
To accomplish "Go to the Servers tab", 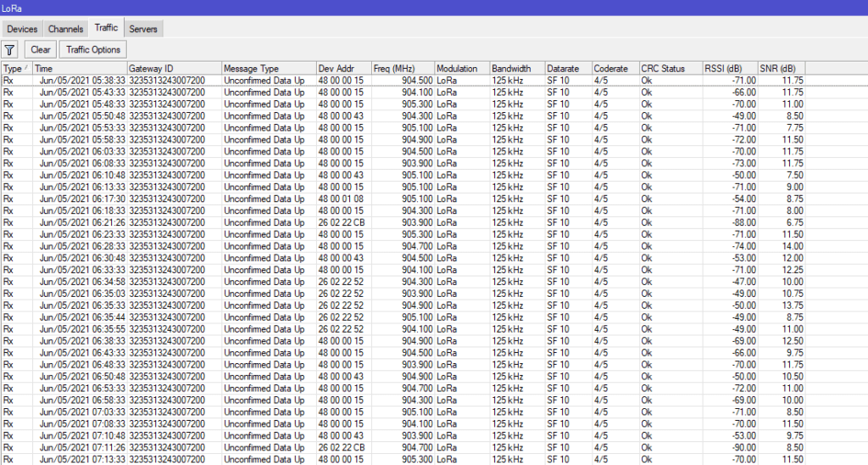I will point(143,29).
